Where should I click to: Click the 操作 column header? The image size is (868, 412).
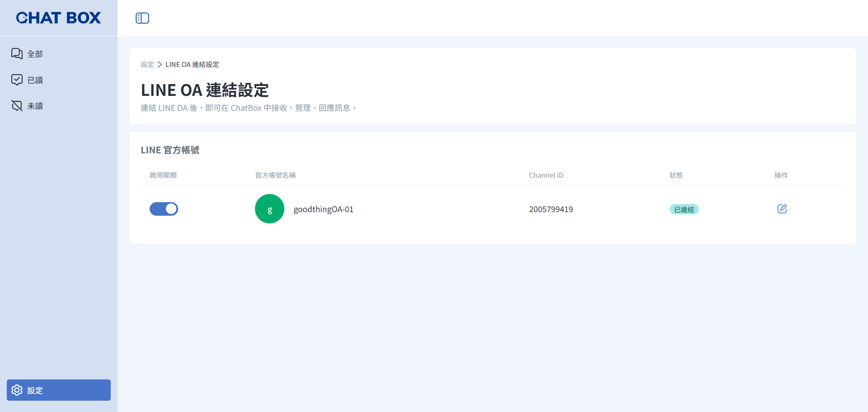[781, 175]
